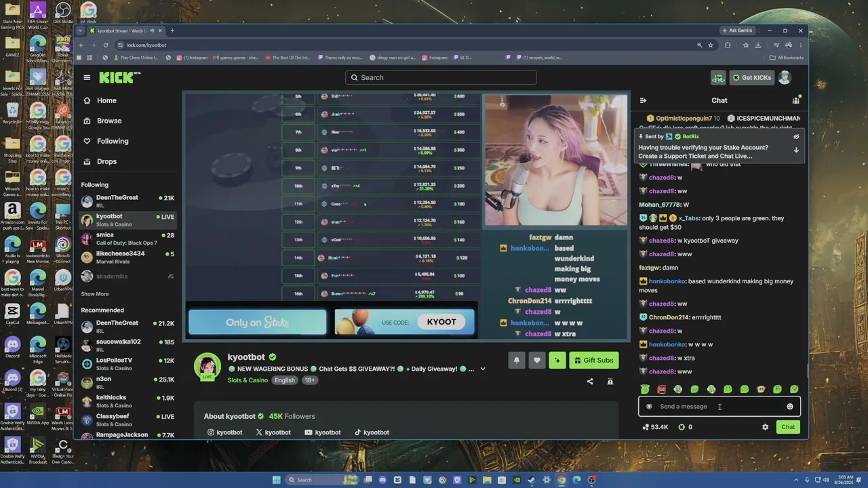Click the Ask Gemini button
The image size is (868, 488).
tap(737, 30)
